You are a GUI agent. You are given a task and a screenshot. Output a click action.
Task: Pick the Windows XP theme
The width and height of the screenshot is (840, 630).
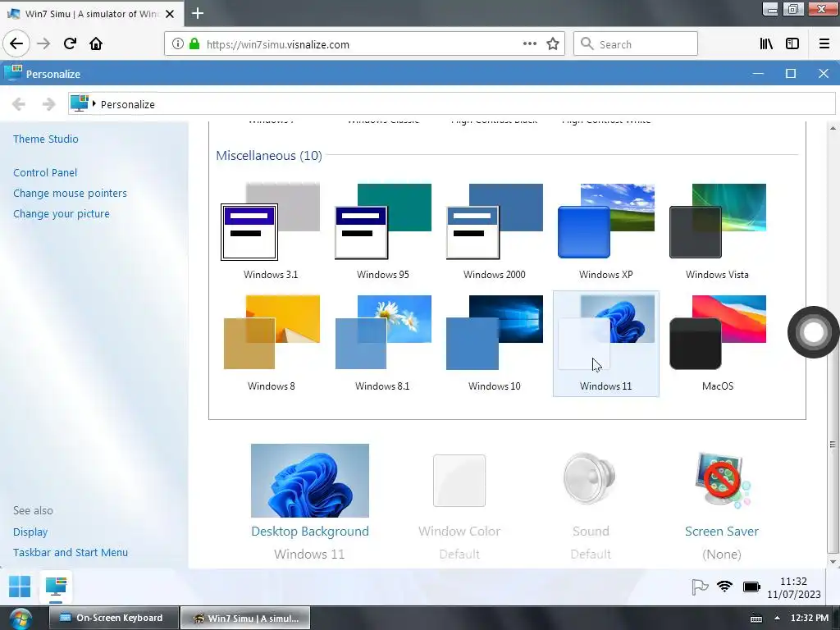[x=606, y=231]
